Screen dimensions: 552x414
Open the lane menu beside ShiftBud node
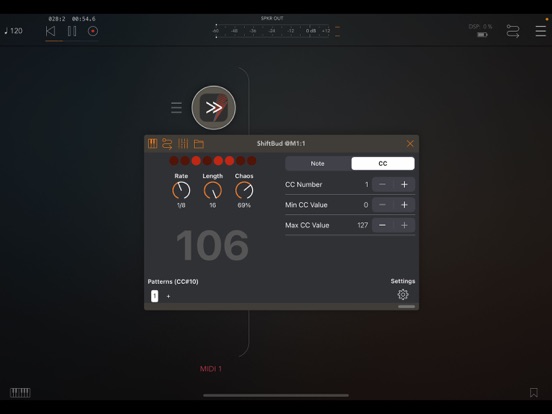coord(176,108)
